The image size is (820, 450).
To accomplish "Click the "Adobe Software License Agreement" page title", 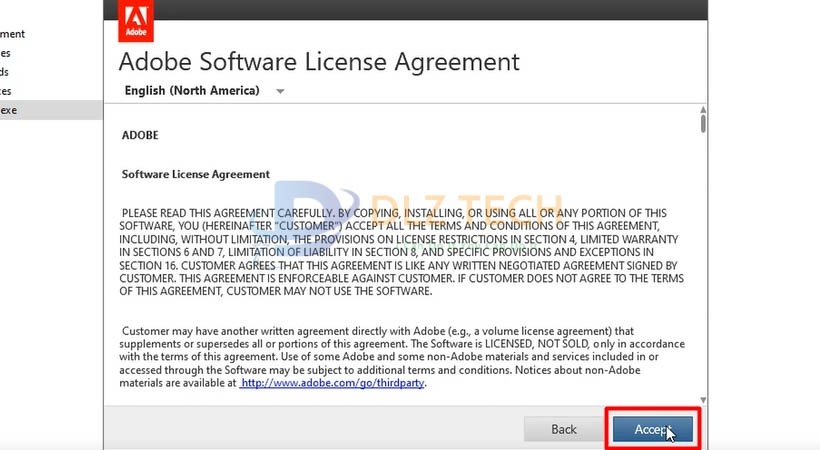I will pyautogui.click(x=319, y=61).
